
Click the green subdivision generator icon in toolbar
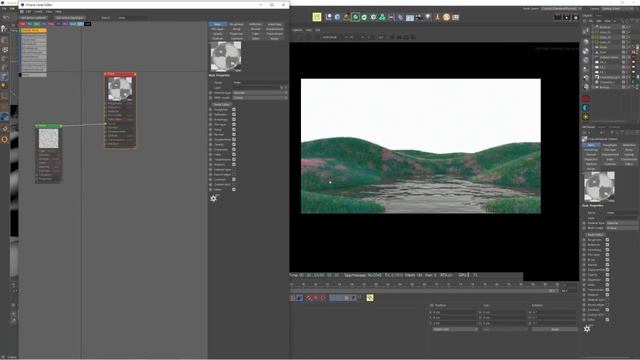coord(356,17)
